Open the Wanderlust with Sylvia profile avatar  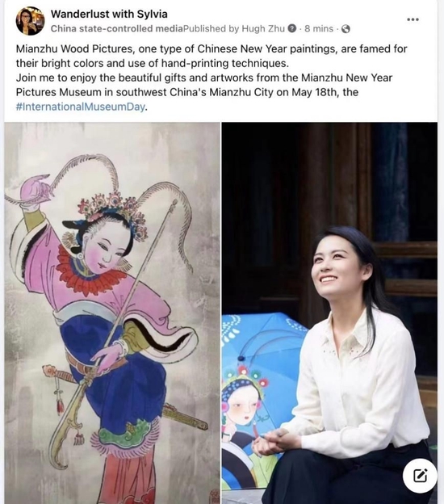(x=30, y=21)
